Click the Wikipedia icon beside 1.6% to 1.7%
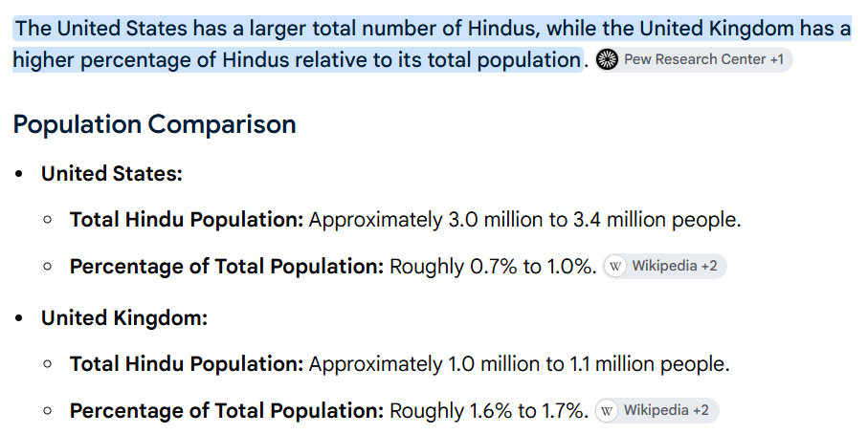 [607, 411]
